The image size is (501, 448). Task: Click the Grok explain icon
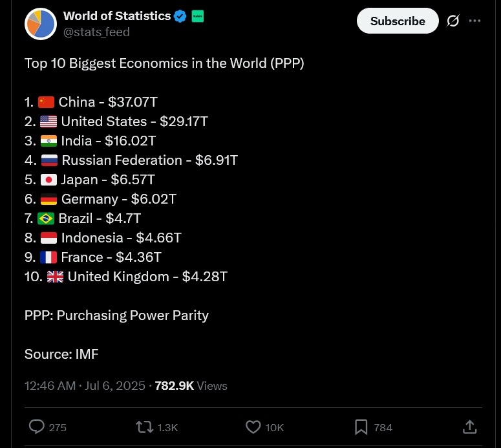(453, 21)
